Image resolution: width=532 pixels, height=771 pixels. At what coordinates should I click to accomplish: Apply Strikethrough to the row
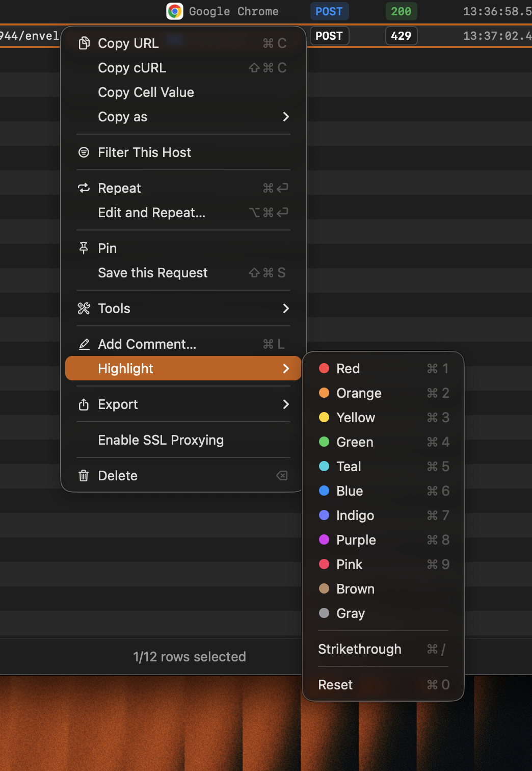(x=383, y=649)
